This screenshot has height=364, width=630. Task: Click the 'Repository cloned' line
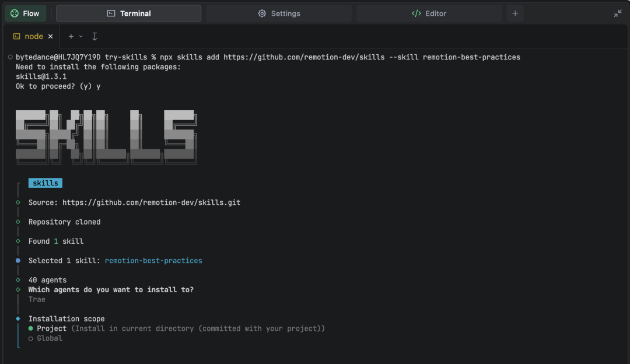pyautogui.click(x=64, y=222)
